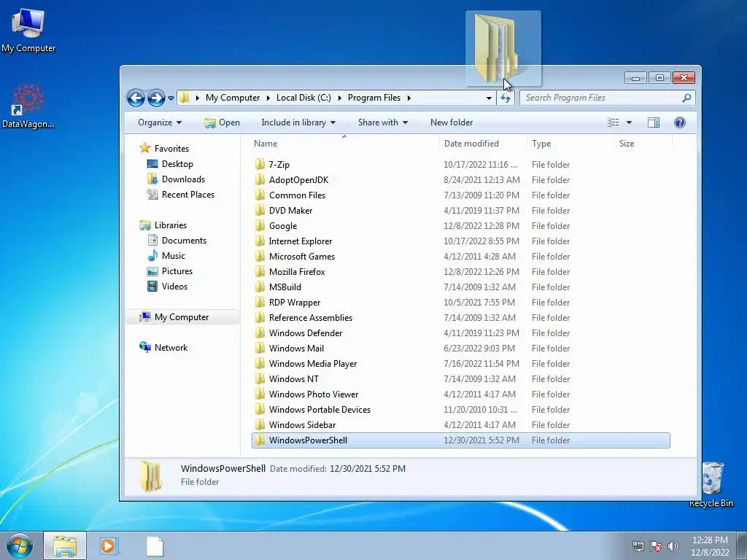The width and height of the screenshot is (747, 560).
Task: Select Windows Mail folder name
Action: [296, 348]
